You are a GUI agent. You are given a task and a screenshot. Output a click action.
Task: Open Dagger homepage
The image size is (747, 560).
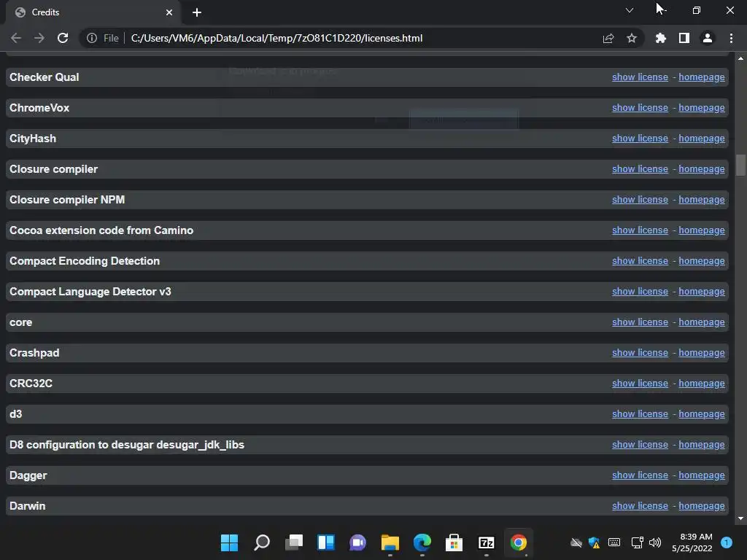click(x=702, y=475)
